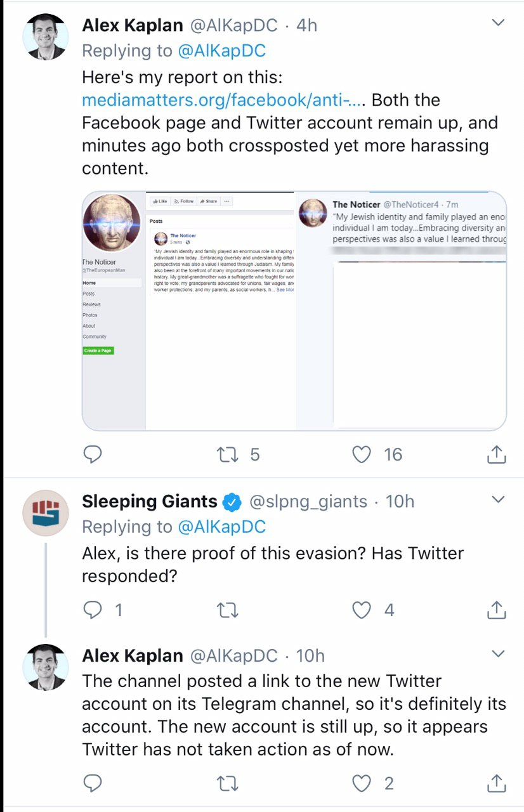Like Alex Kaplan's Telegram channel reply
This screenshot has width=524, height=812.
coord(362,783)
